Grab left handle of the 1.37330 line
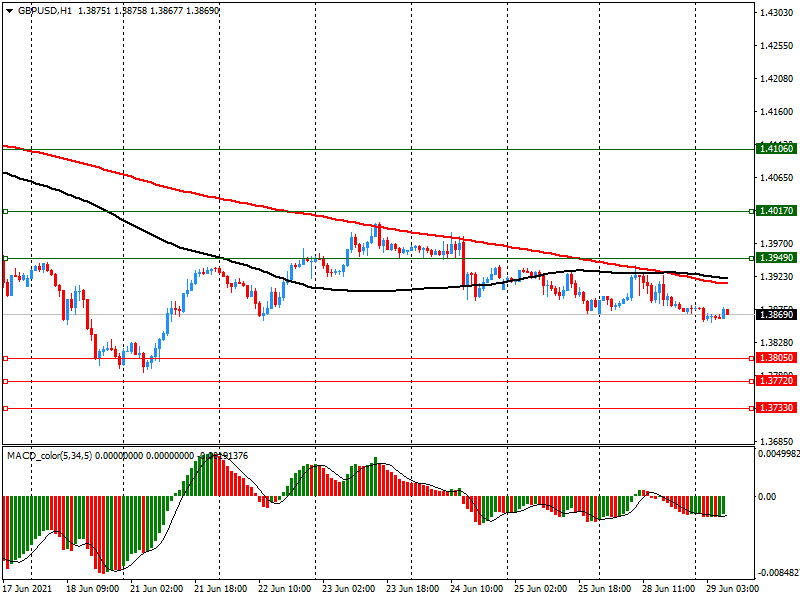800x600 pixels. [x=6, y=408]
